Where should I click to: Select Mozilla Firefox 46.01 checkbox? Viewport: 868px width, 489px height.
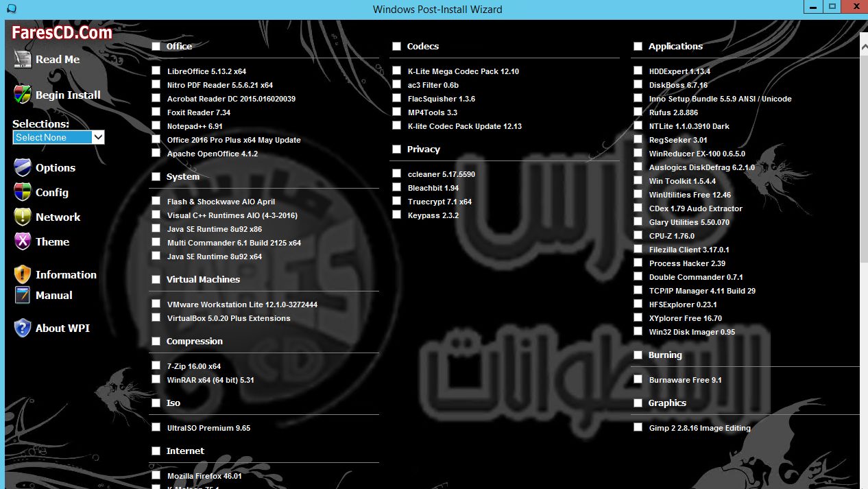coord(156,475)
